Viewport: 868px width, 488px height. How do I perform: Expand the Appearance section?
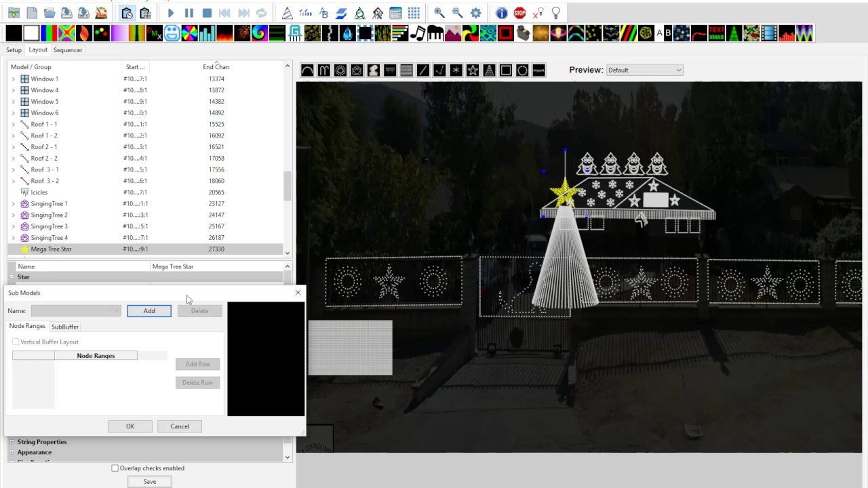point(12,452)
